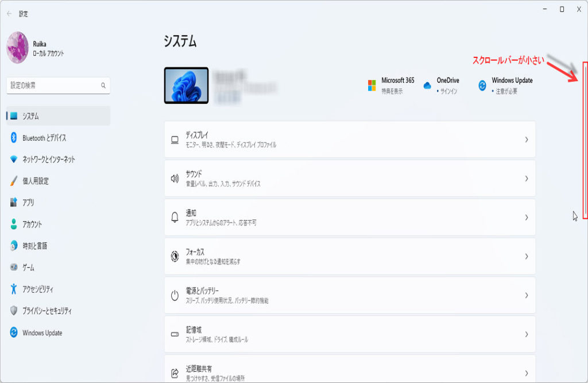Click the Network and Internet Wi-Fi icon
This screenshot has width=588, height=383.
click(x=14, y=159)
